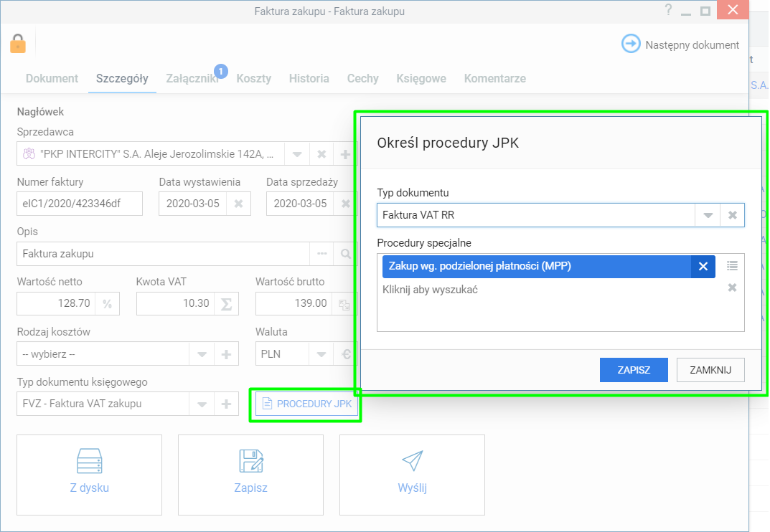Expand the Rodzaj kosztów dropdown
The height and width of the screenshot is (532, 770).
[x=202, y=354]
